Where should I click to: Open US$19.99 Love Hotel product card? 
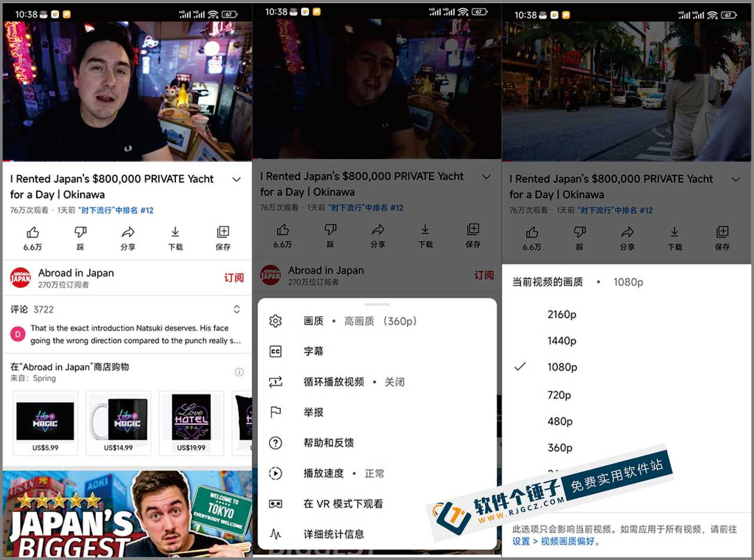click(x=191, y=423)
